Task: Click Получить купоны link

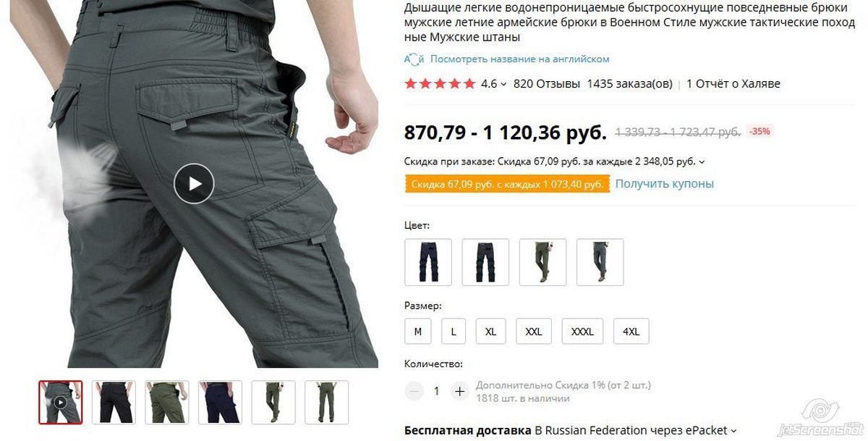Action: 665,184
